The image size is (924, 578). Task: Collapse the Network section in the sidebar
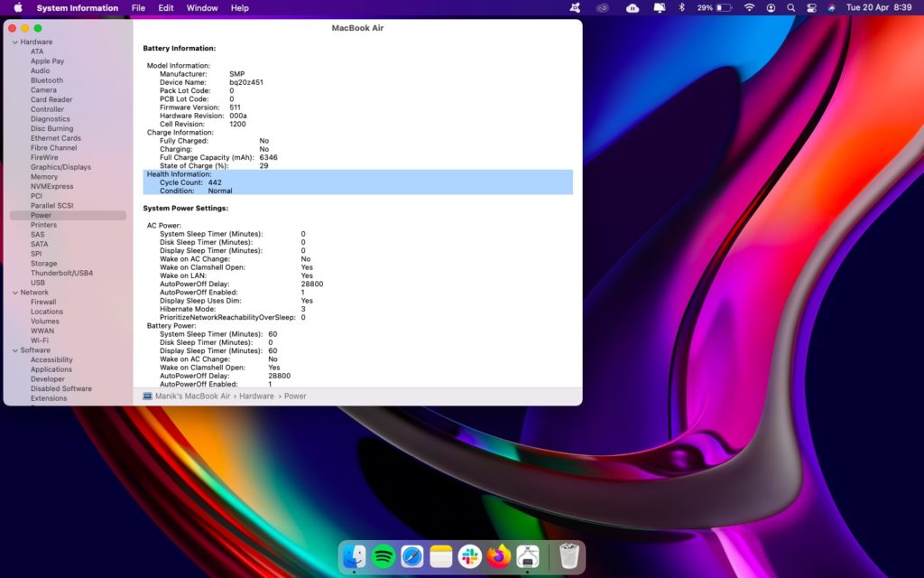coord(14,292)
